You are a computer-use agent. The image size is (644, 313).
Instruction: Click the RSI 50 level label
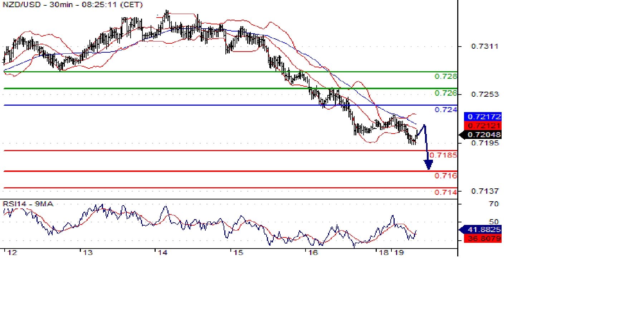[494, 222]
